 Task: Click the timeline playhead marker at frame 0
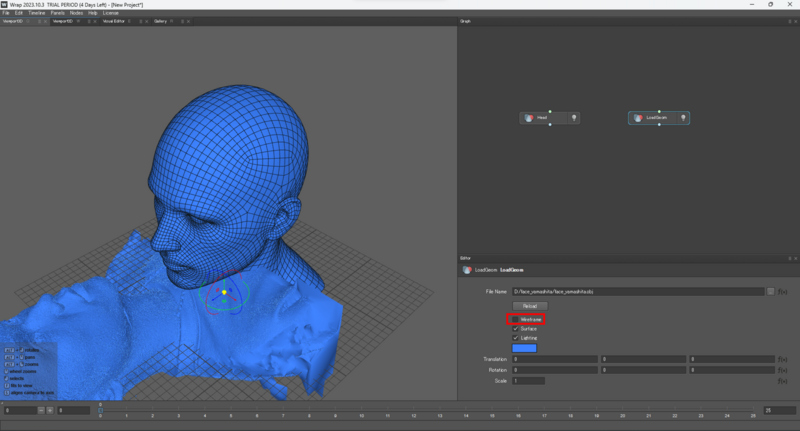[x=101, y=410]
